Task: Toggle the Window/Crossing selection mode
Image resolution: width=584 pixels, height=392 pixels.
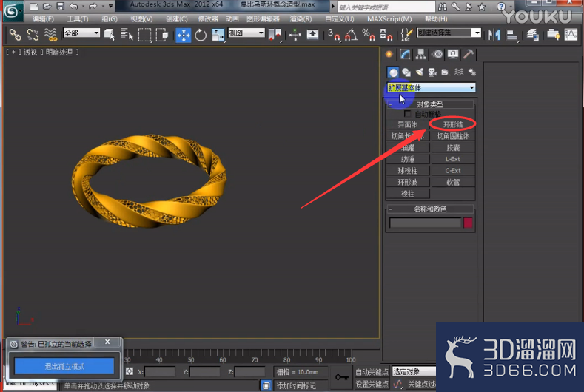Action: point(162,35)
